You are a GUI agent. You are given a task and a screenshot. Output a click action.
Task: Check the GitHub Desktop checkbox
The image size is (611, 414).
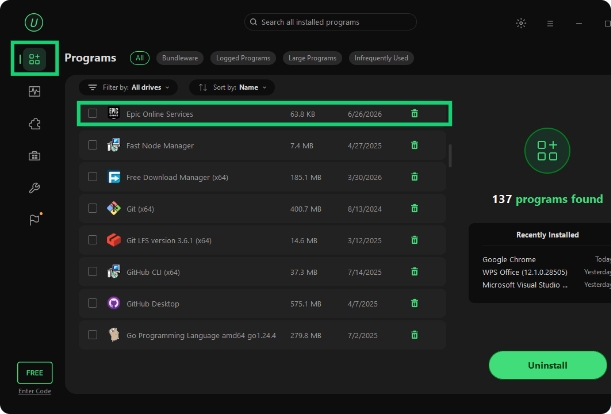click(x=92, y=303)
